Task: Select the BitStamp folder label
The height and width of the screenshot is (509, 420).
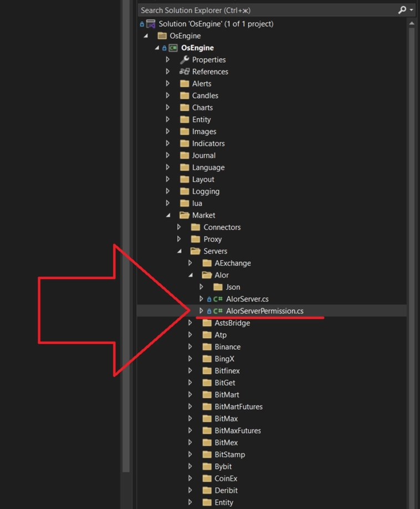Action: (x=229, y=455)
